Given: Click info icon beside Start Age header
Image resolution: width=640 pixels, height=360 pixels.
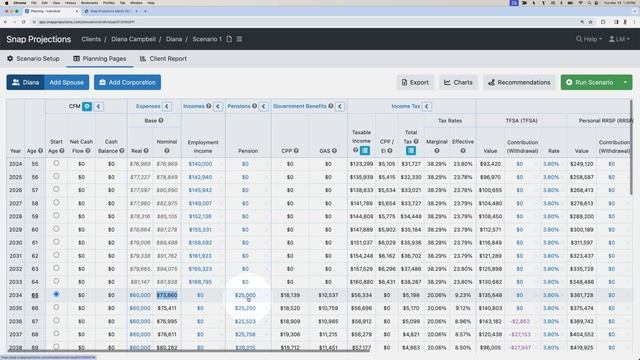Looking at the screenshot, I should tap(62, 151).
